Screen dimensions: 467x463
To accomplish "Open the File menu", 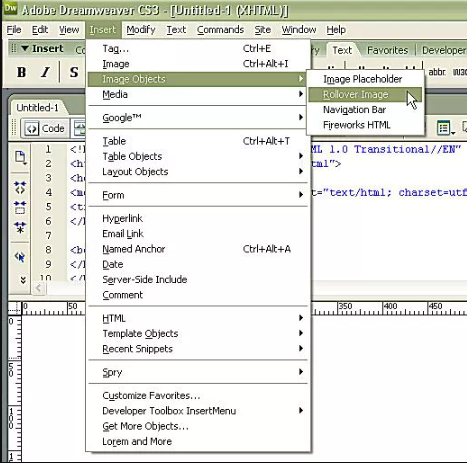I will (x=14, y=30).
